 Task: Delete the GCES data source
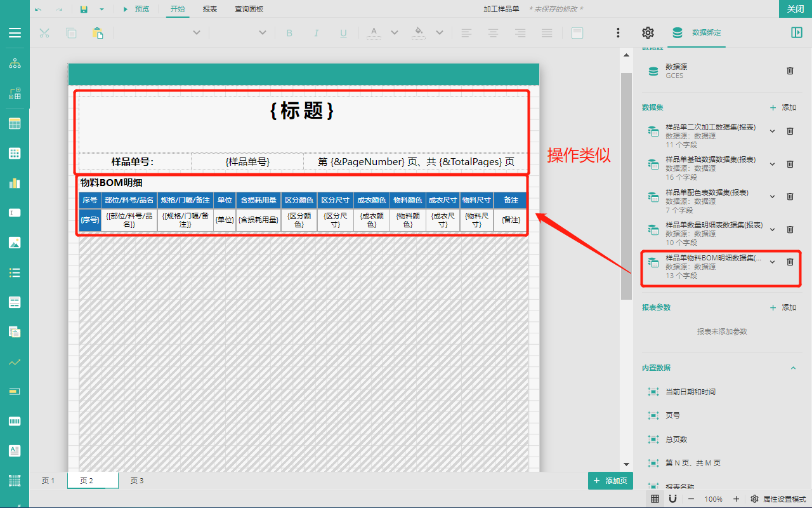tap(790, 71)
